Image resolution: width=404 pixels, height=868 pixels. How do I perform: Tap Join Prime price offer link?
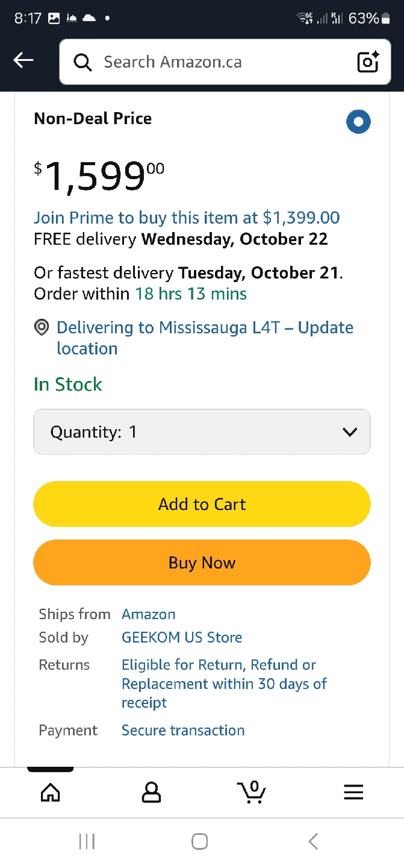(187, 218)
